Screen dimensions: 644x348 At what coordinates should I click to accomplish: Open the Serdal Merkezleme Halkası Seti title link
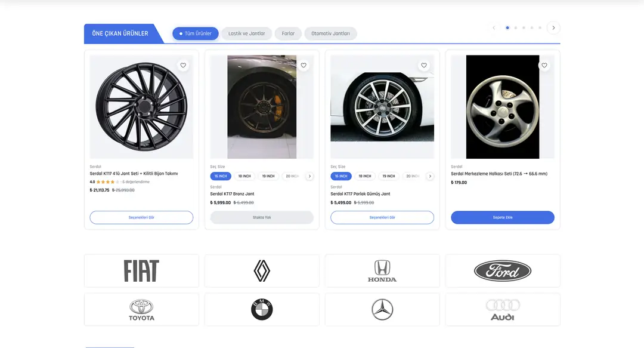[x=499, y=174]
